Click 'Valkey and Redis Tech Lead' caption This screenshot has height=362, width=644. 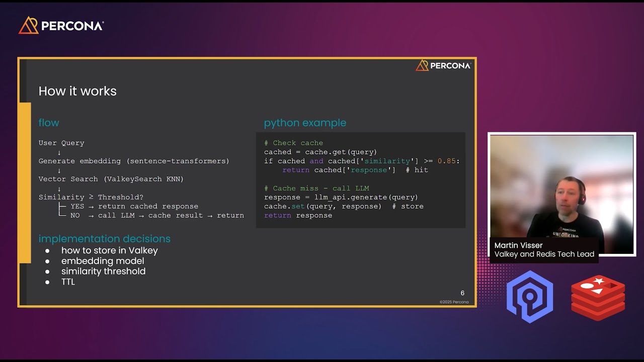(x=544, y=254)
